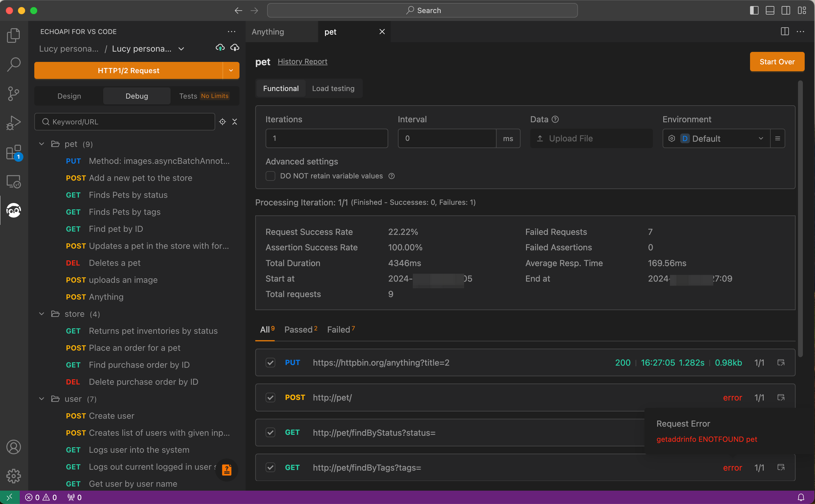The width and height of the screenshot is (815, 504).
Task: Toggle the DO NOT retain variable values checkbox
Action: [270, 176]
